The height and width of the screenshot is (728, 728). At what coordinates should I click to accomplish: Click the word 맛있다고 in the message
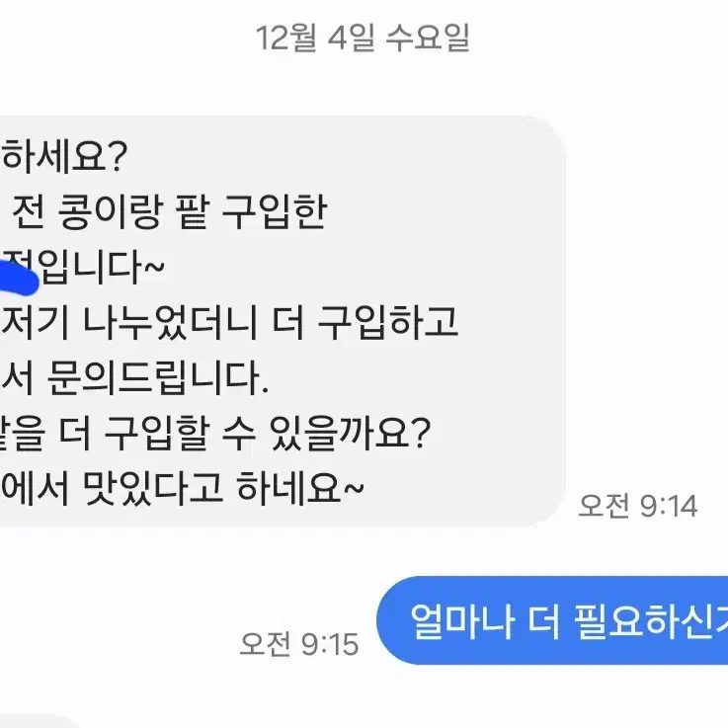click(153, 488)
